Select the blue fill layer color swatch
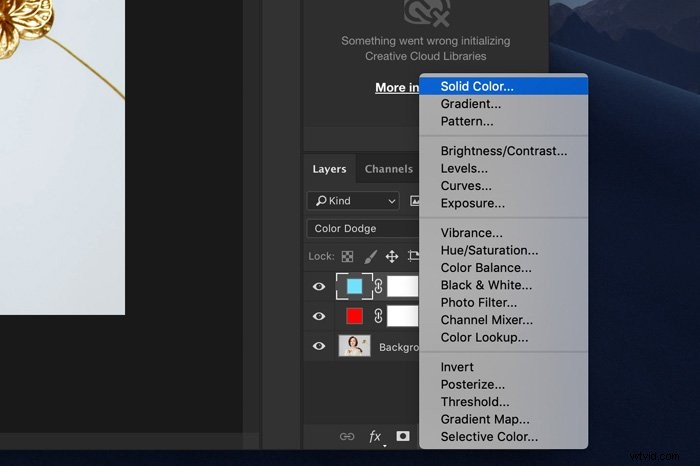 coord(354,286)
